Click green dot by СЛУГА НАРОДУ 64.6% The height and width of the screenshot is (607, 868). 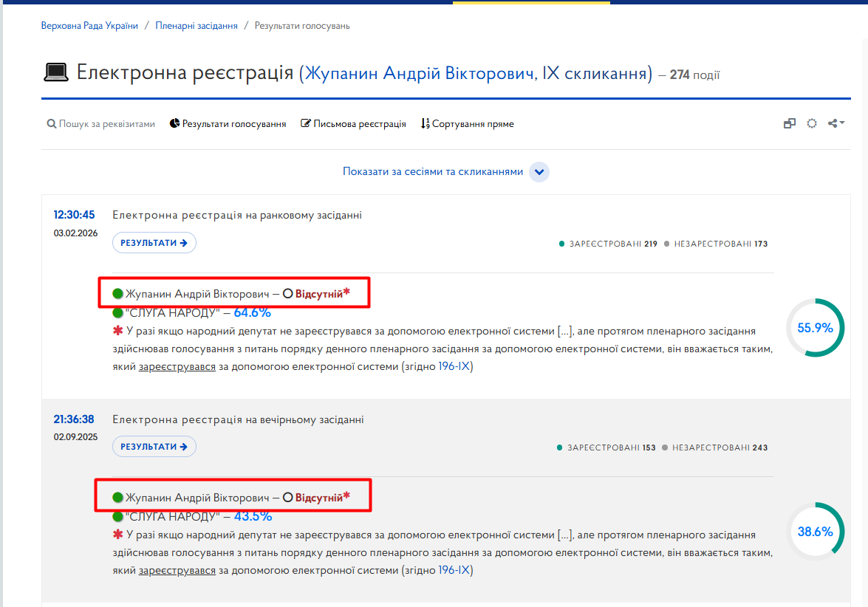point(117,312)
